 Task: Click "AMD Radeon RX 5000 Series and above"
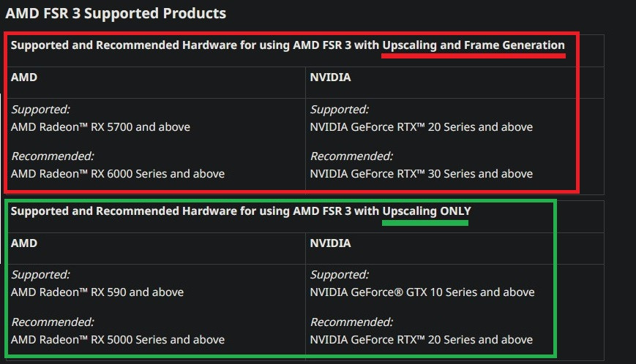(118, 339)
